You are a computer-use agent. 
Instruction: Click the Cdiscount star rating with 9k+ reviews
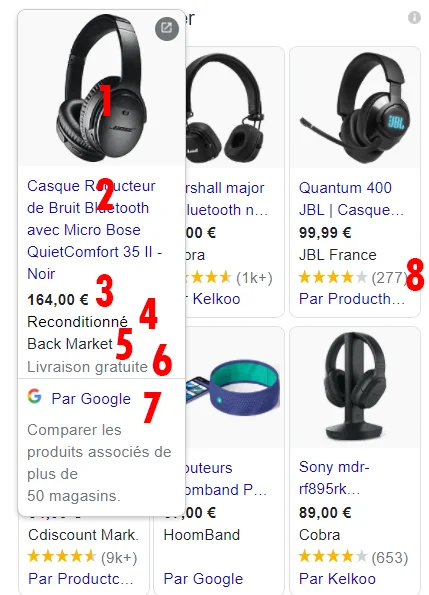(x=82, y=557)
